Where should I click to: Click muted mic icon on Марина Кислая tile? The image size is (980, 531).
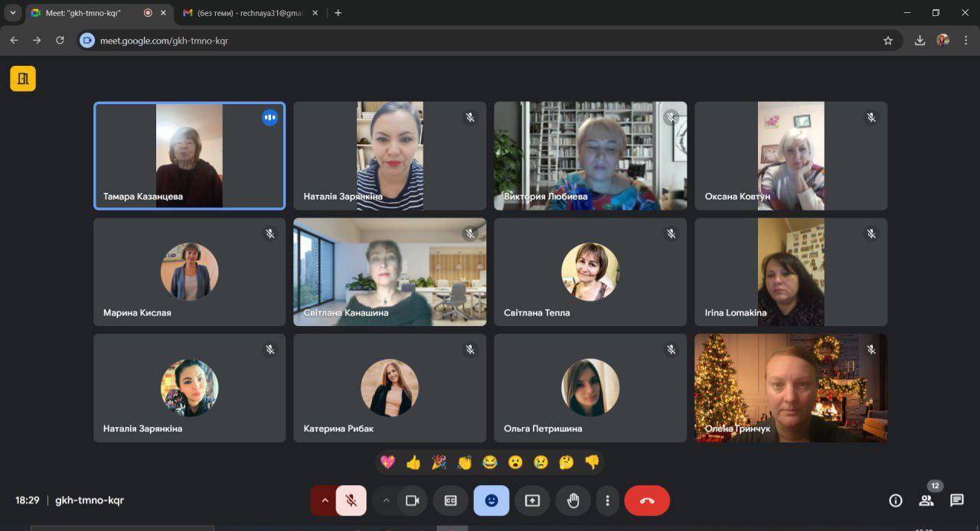tap(269, 233)
